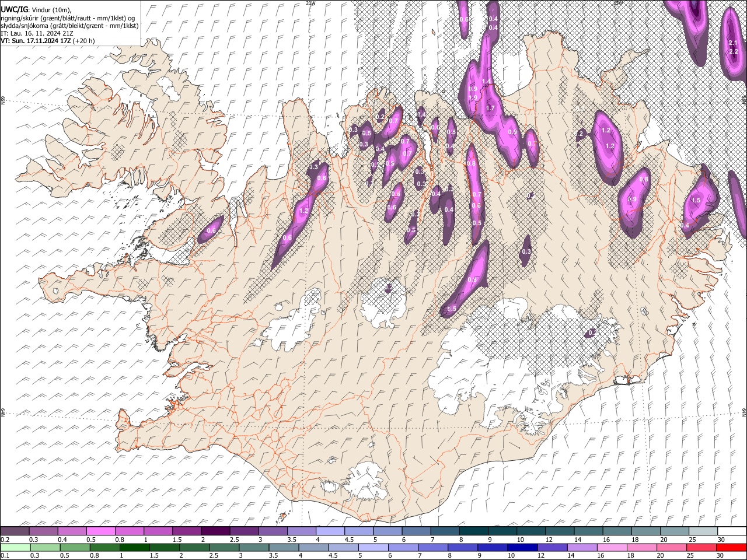Click the 'VT: Sun. 17.11.2024 17Z (+20 h)' line

47,41
